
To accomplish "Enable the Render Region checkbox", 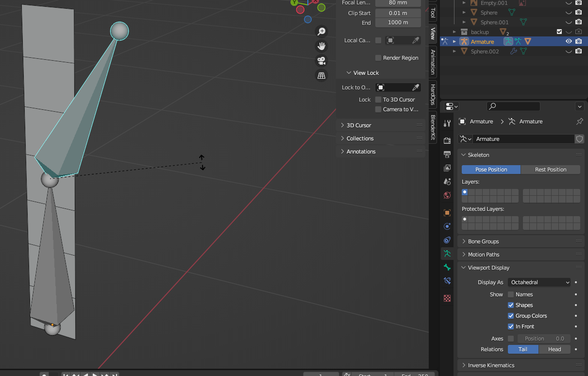I will click(x=378, y=58).
